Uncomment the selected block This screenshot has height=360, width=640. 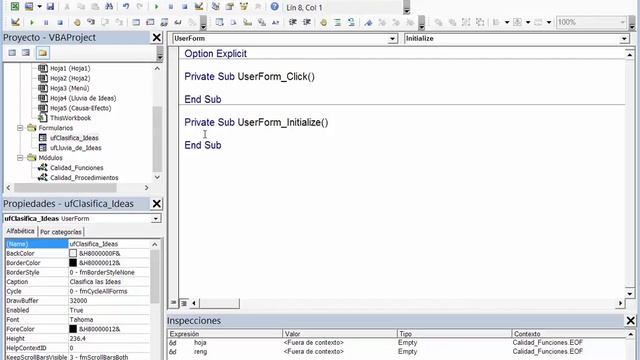pos(351,22)
